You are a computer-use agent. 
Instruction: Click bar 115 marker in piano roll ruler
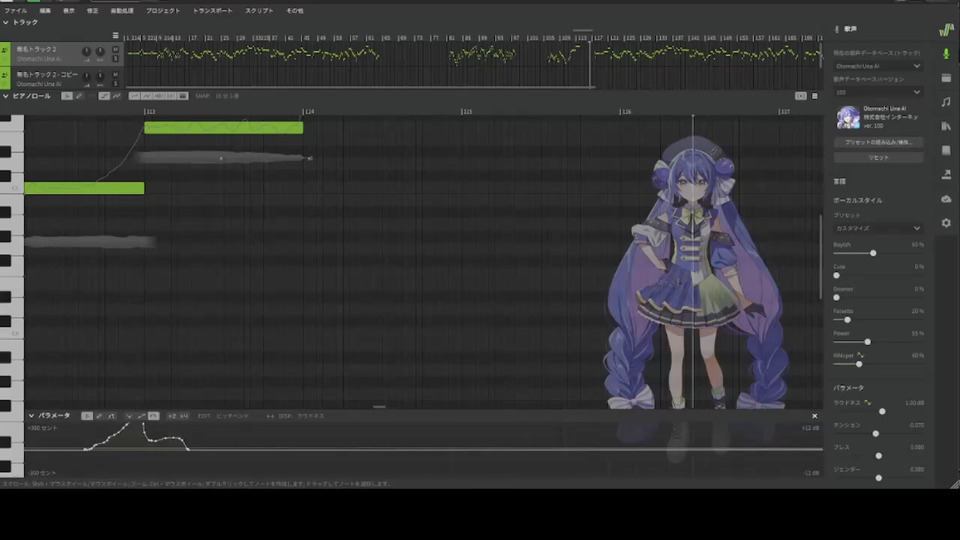[467, 111]
